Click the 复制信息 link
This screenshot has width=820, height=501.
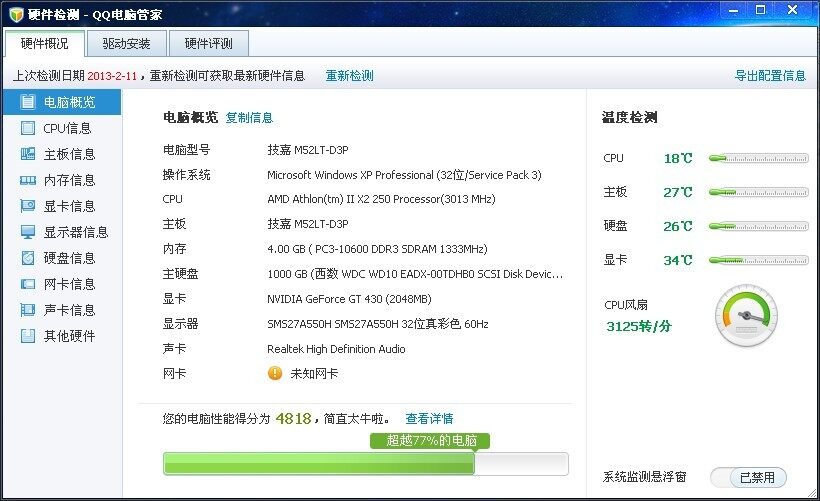click(x=249, y=118)
